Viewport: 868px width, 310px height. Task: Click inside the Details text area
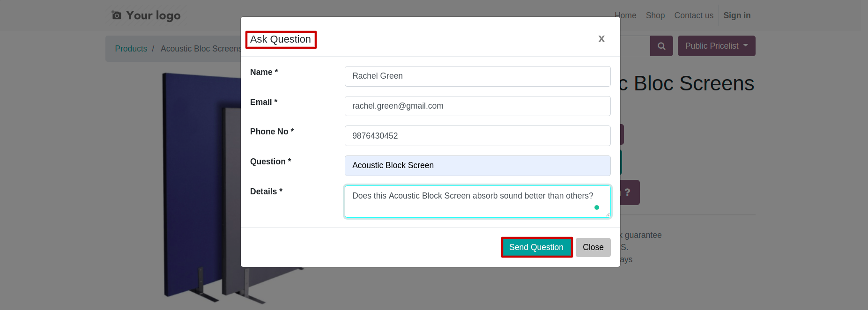pyautogui.click(x=477, y=202)
